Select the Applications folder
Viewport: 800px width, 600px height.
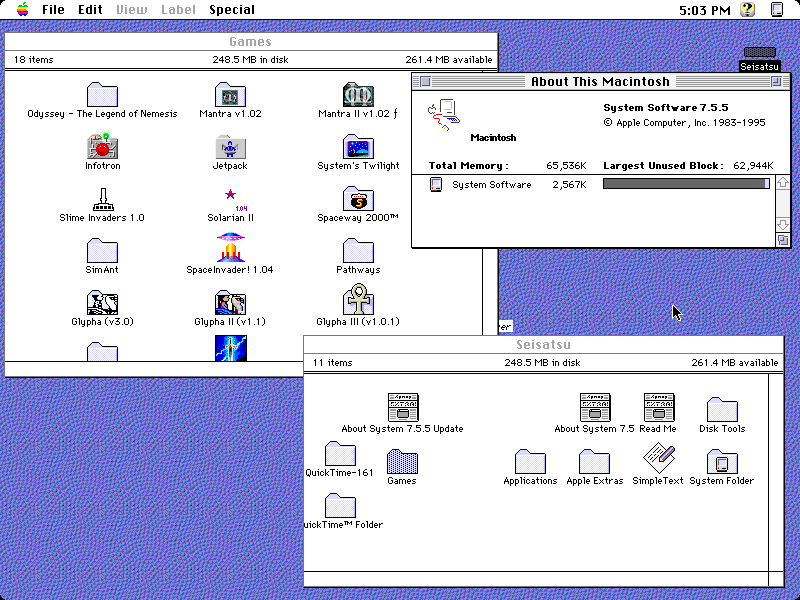click(x=530, y=462)
